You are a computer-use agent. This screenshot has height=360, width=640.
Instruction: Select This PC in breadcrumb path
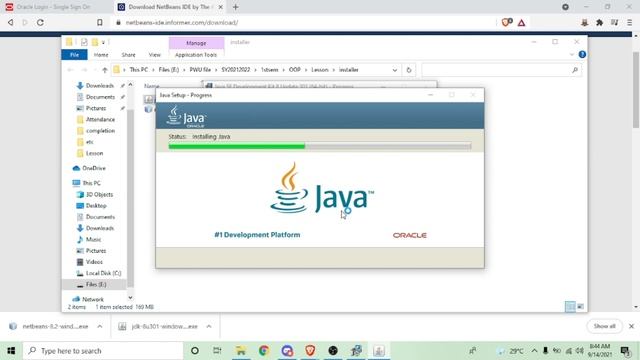pos(139,70)
